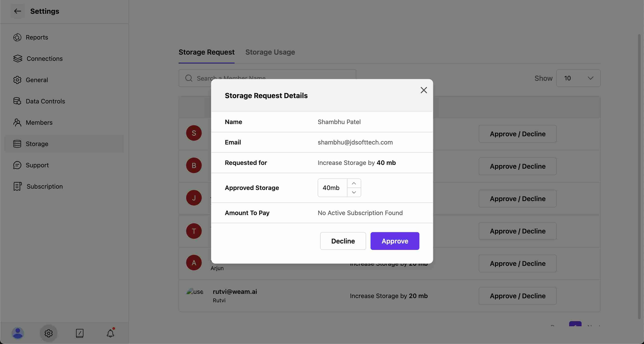Click the purple Approve button
Screen dimensions: 644x344
[x=395, y=241]
